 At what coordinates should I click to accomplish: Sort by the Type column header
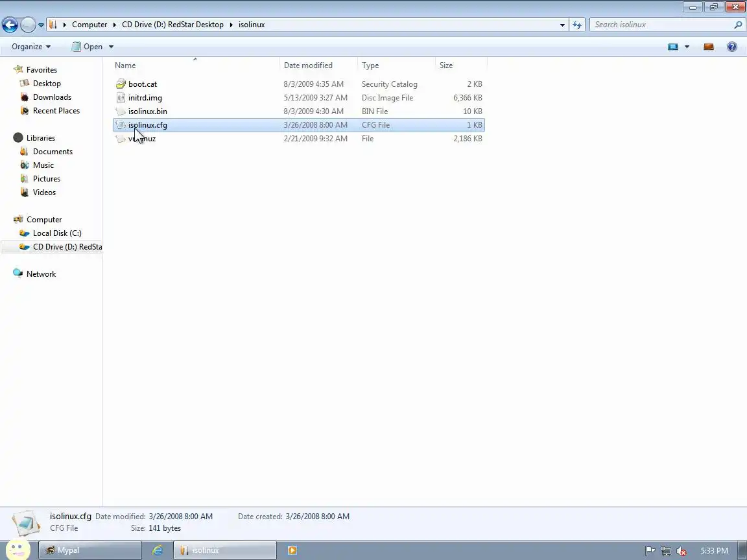(396, 65)
